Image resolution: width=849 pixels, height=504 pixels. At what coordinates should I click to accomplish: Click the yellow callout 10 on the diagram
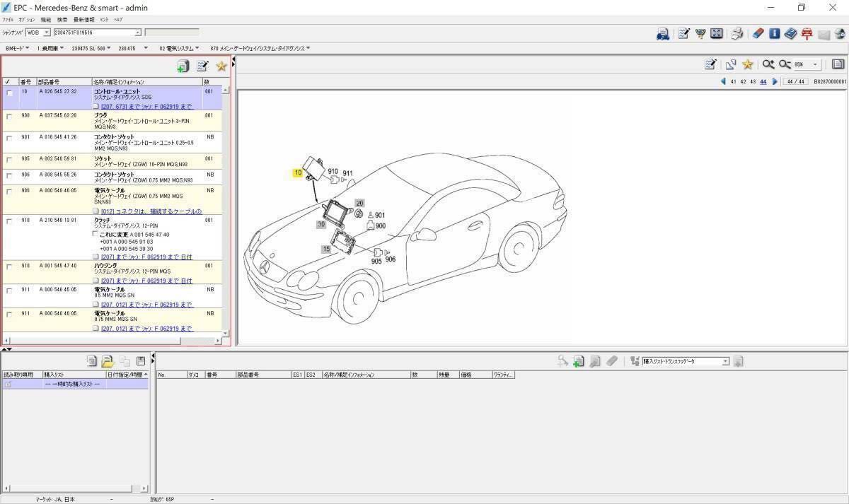298,172
